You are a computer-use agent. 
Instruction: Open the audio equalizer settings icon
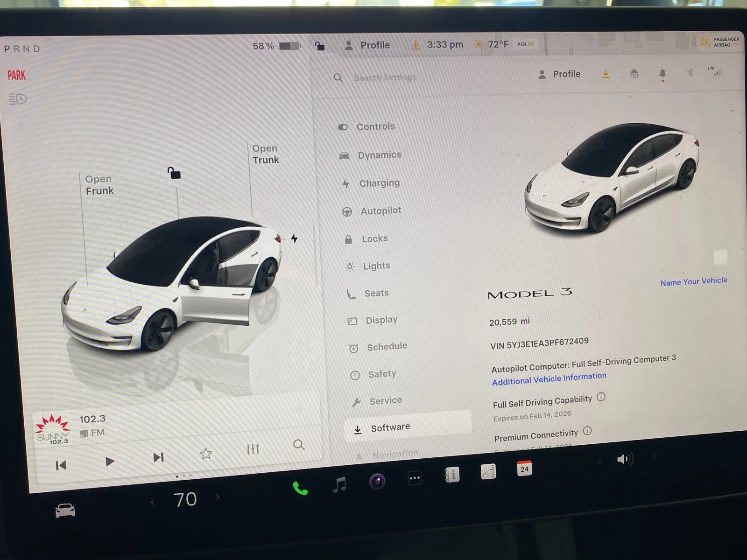(253, 449)
